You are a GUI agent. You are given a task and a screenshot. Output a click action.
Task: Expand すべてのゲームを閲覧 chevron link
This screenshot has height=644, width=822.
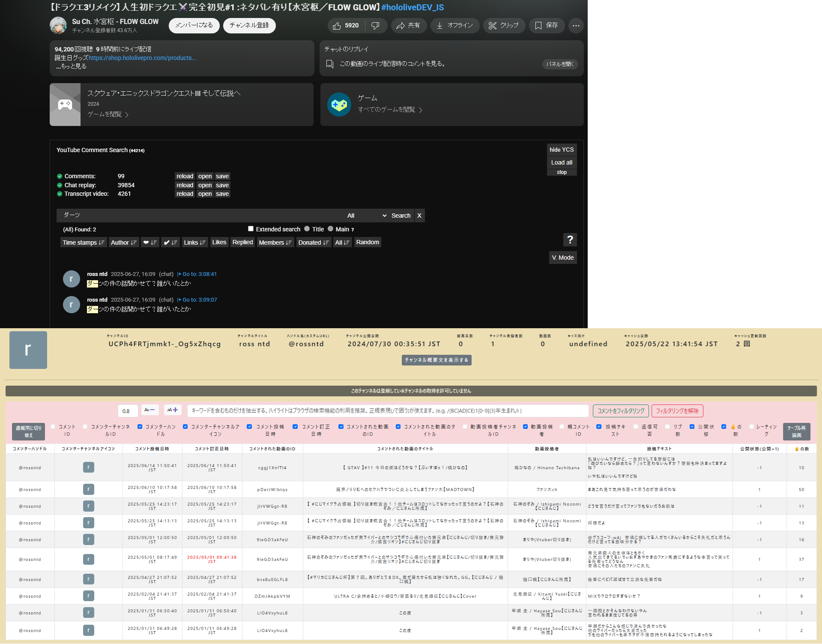tap(390, 110)
